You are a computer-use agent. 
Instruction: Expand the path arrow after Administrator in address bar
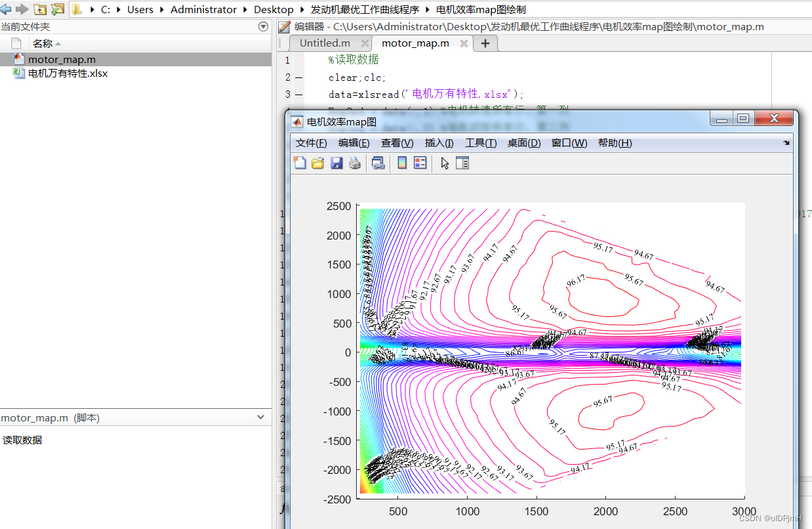click(246, 10)
